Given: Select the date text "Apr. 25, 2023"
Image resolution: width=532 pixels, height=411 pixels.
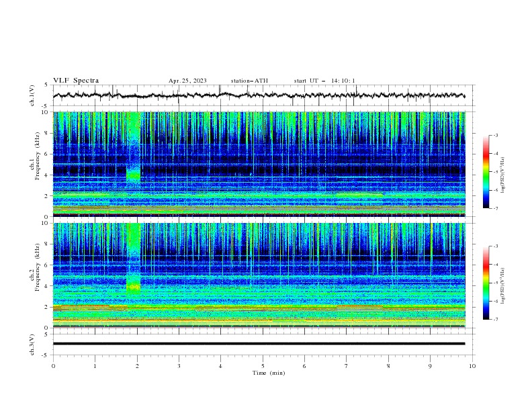Looking at the screenshot, I should pyautogui.click(x=187, y=81).
